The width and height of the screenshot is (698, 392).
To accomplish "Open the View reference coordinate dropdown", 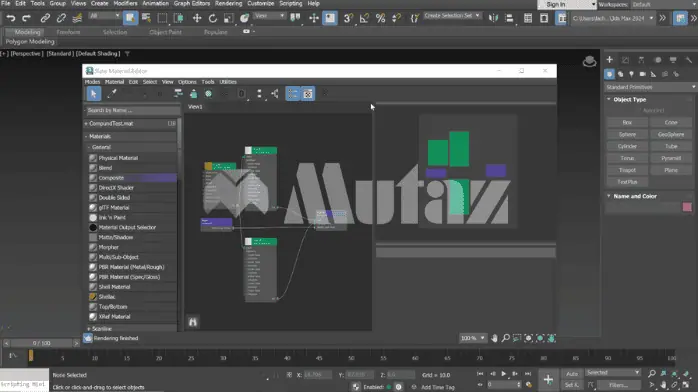I will 269,16.
